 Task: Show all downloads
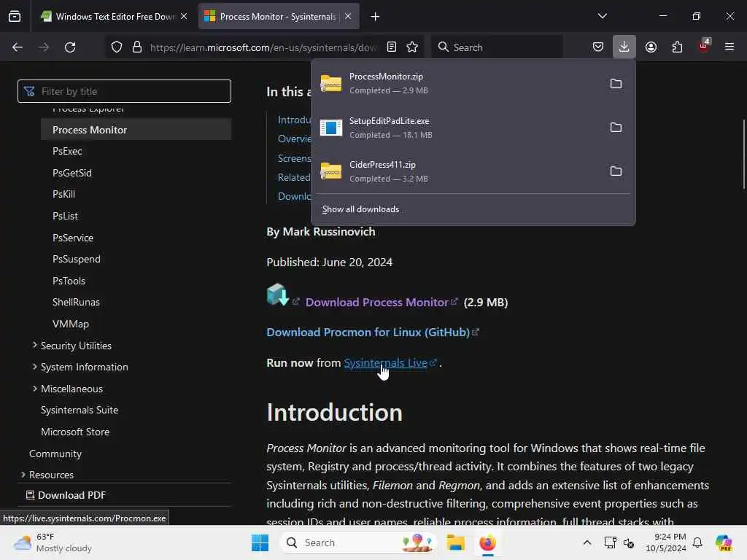click(360, 209)
